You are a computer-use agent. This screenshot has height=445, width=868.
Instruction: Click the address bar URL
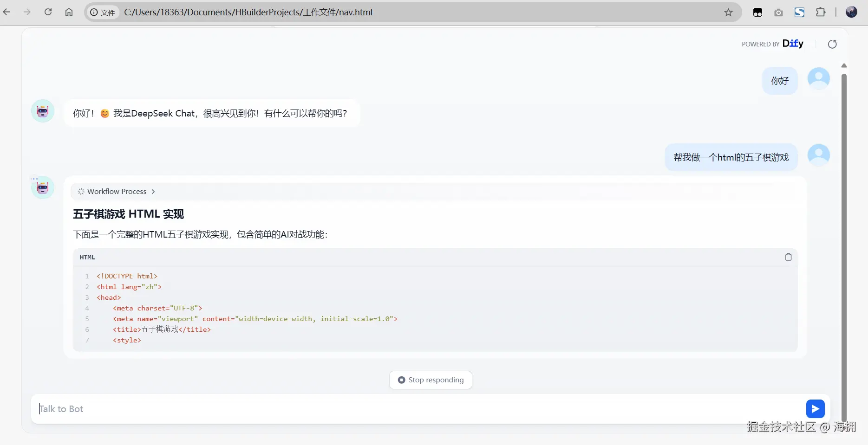coord(248,13)
